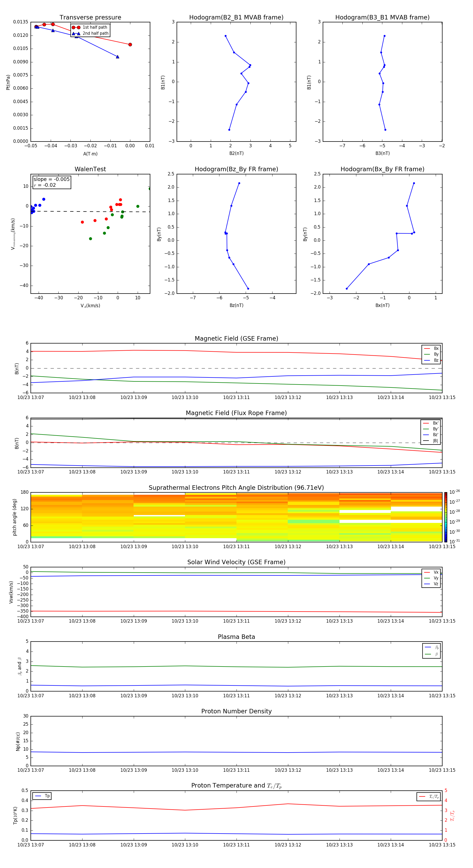
Task: Click the '10/23 13:11' tick under Proton Temperature
Action: point(236,845)
